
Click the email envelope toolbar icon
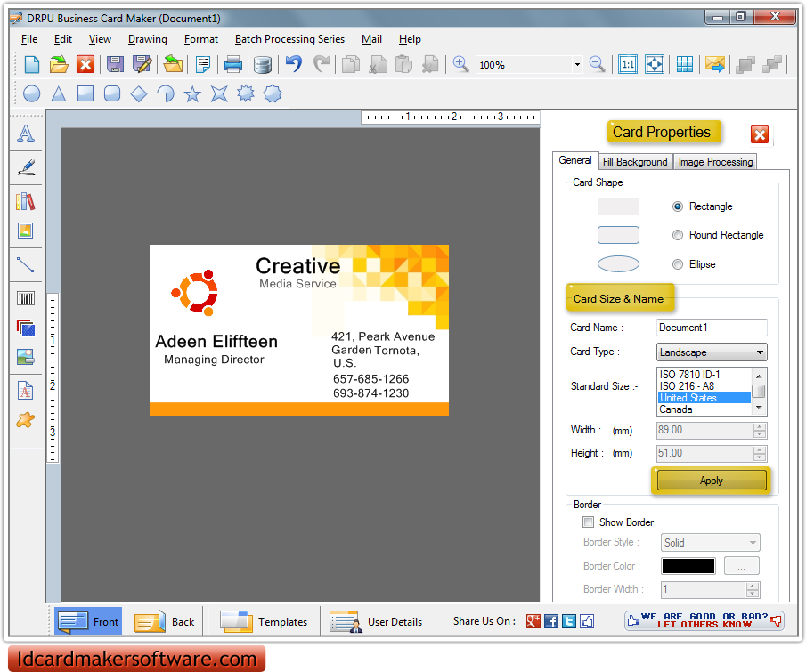715,64
